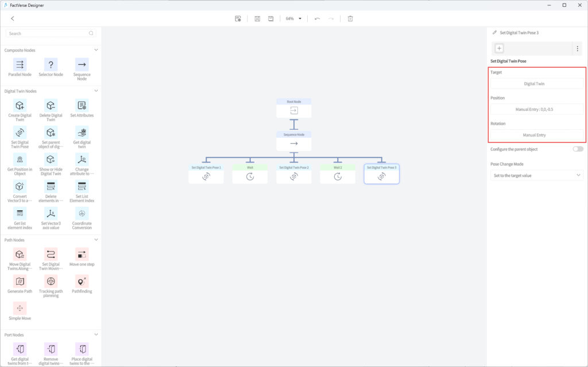Choose the Change attribute to node
588x367 pixels.
point(82,160)
